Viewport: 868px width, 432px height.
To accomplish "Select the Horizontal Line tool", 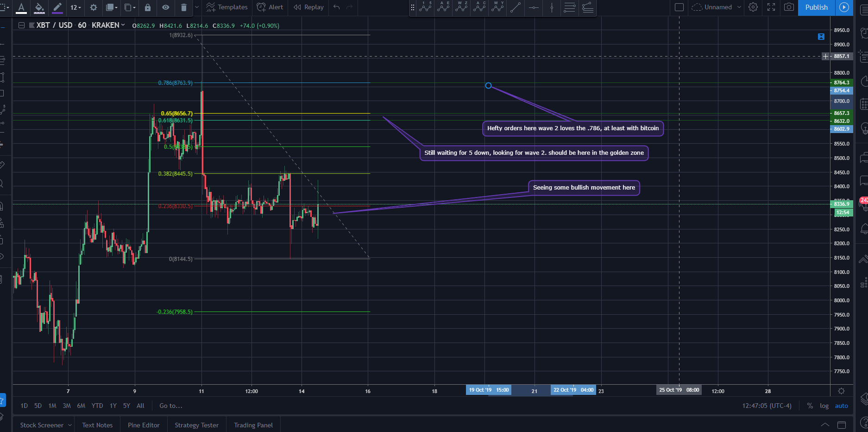I will pos(534,7).
